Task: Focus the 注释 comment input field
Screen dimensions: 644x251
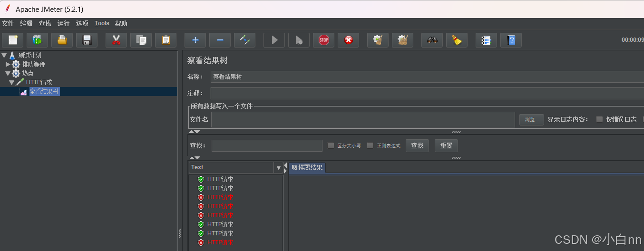Action: (x=427, y=93)
